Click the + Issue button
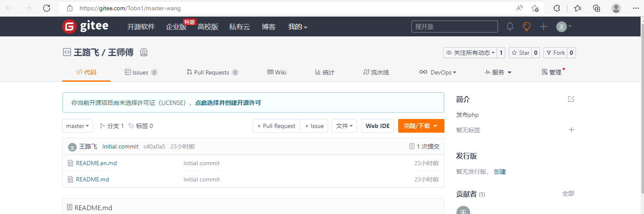This screenshot has width=644, height=214. [x=314, y=126]
